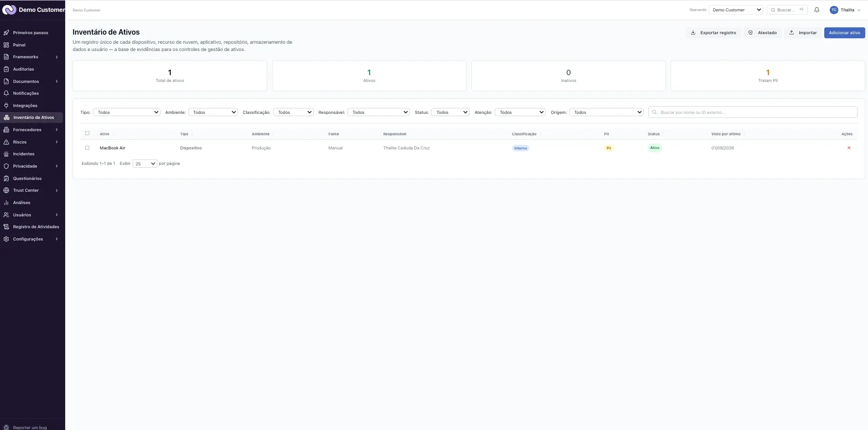Click the Primeiros passos rocket icon
Screen dimensions: 868x430
6,33
